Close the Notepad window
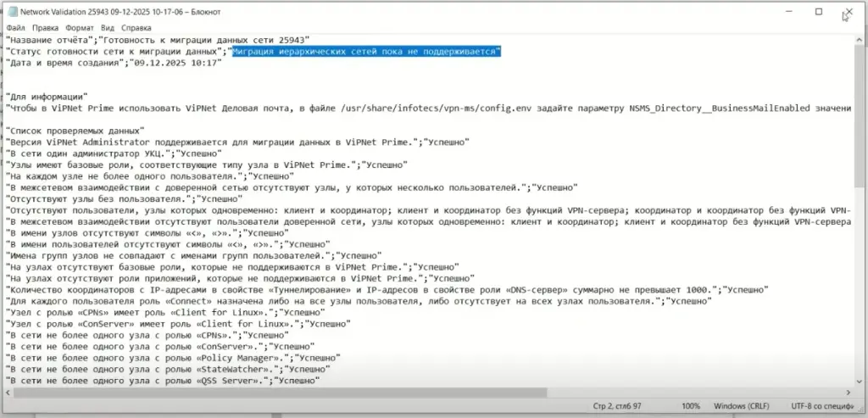Screen dimensions: 868x418 (x=849, y=12)
